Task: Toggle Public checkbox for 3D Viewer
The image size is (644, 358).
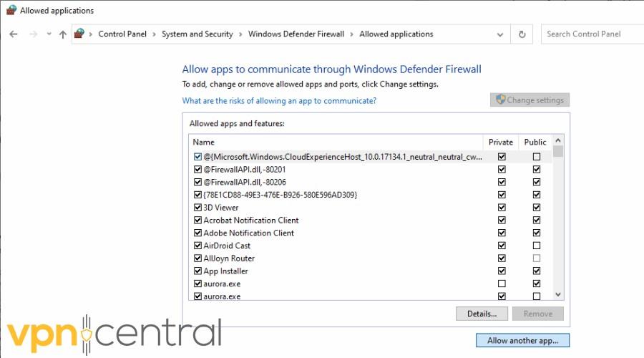Action: pyautogui.click(x=537, y=208)
